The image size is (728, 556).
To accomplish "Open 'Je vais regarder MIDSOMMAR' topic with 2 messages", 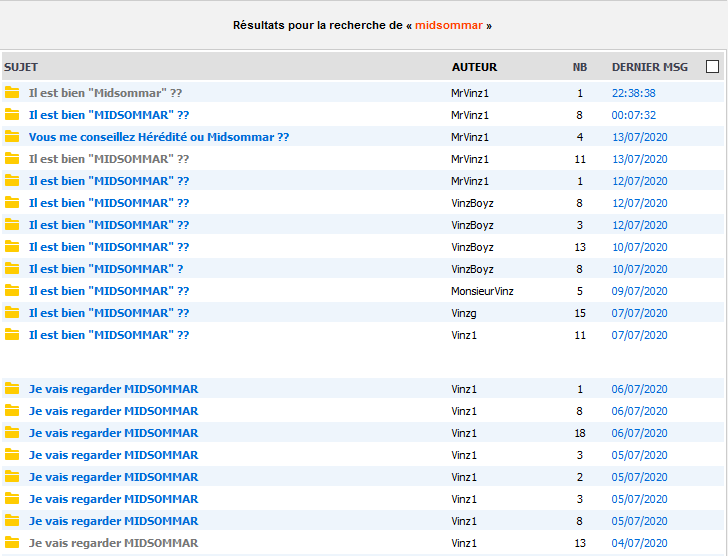I will pyautogui.click(x=113, y=477).
